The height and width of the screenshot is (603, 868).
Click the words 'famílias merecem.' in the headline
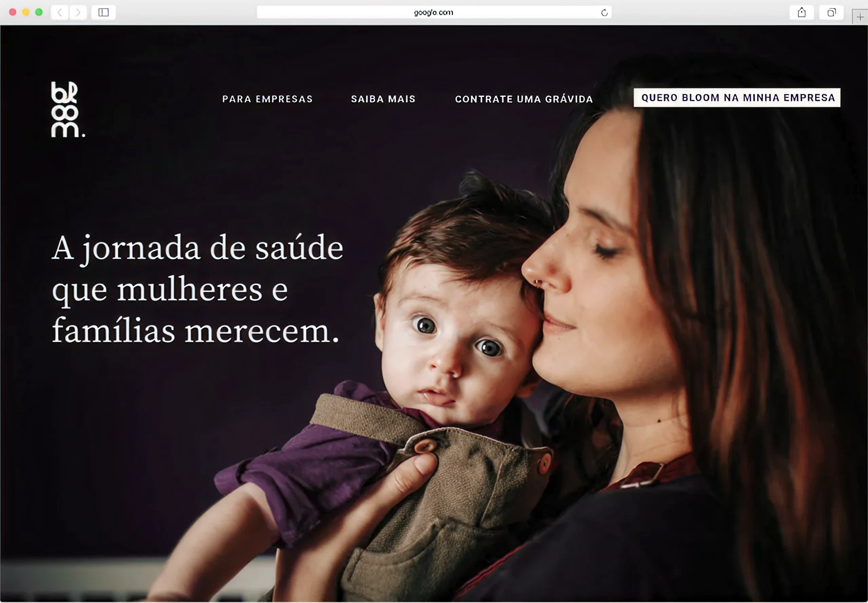coord(195,331)
